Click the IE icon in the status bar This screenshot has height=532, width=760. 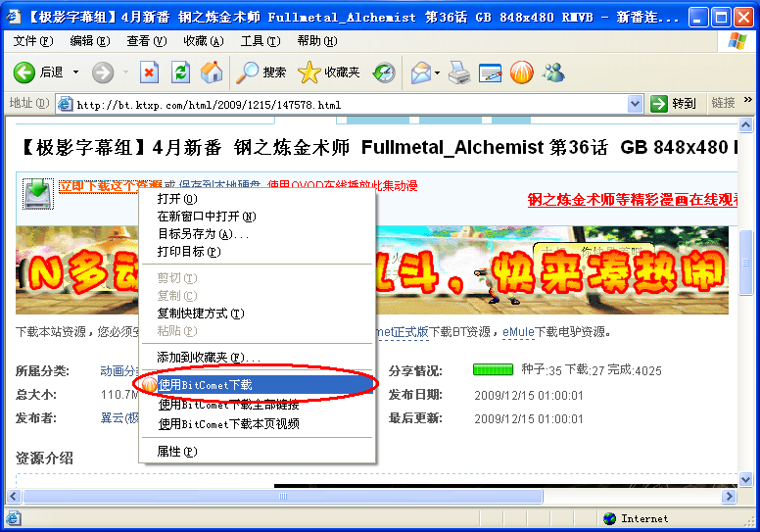[x=13, y=518]
